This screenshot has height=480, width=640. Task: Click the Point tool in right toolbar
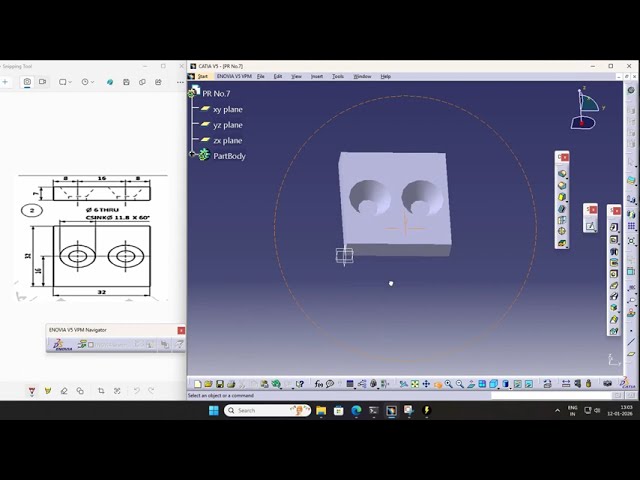(x=631, y=331)
